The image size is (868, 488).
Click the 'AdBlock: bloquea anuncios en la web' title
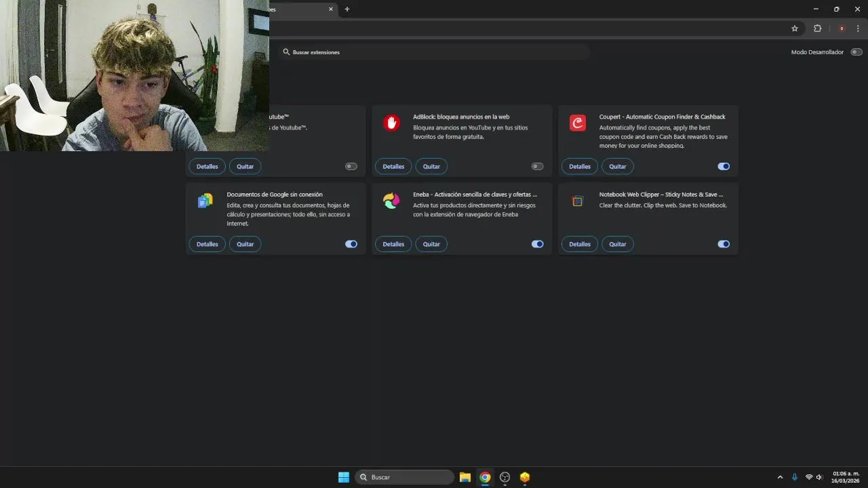coord(461,117)
